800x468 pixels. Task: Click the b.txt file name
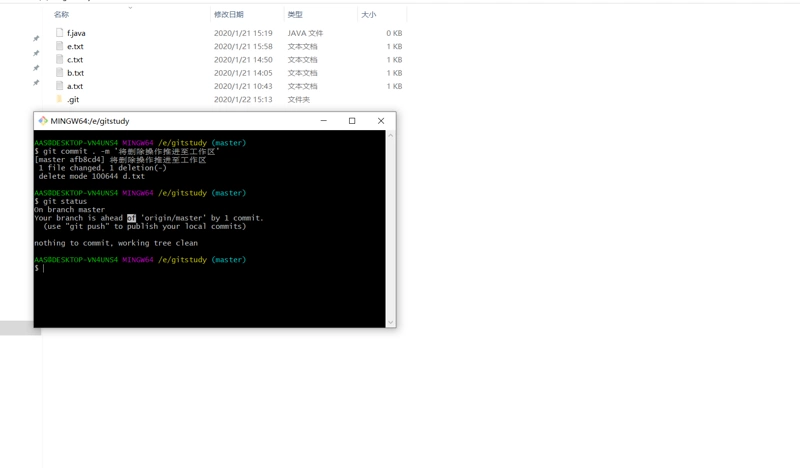click(76, 73)
